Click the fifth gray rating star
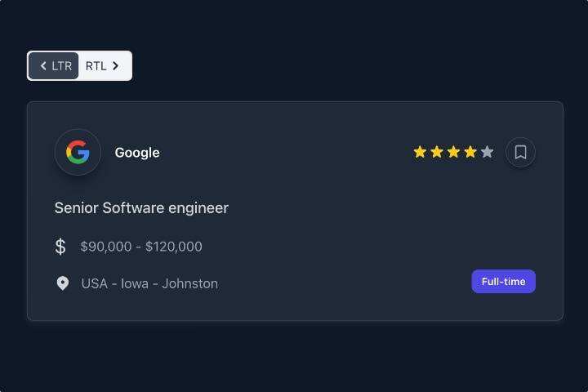This screenshot has height=392, width=588. tap(488, 152)
